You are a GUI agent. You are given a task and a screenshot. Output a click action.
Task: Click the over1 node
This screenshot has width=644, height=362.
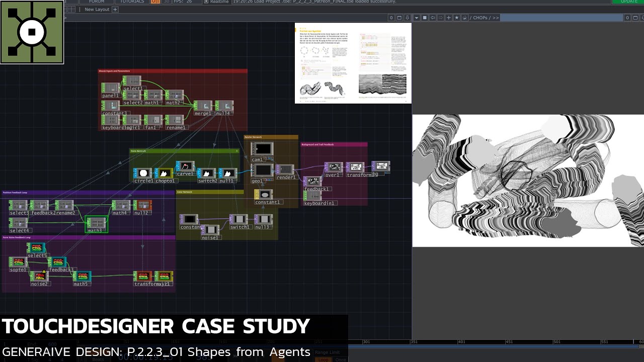tap(333, 167)
